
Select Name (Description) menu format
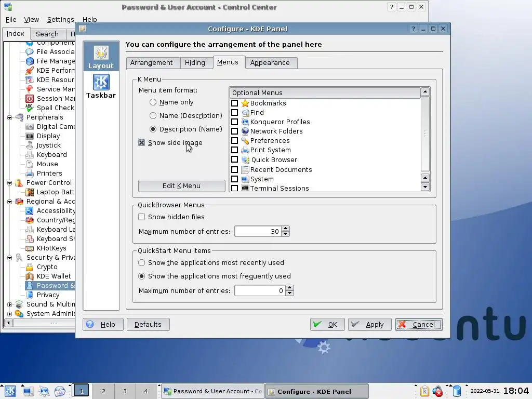(153, 116)
